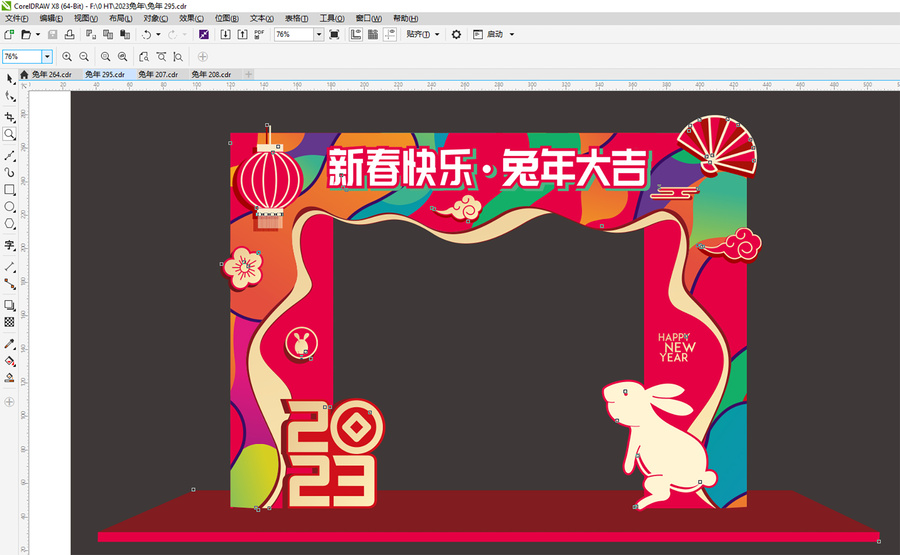Print the current document
900x555 pixels.
(x=69, y=34)
